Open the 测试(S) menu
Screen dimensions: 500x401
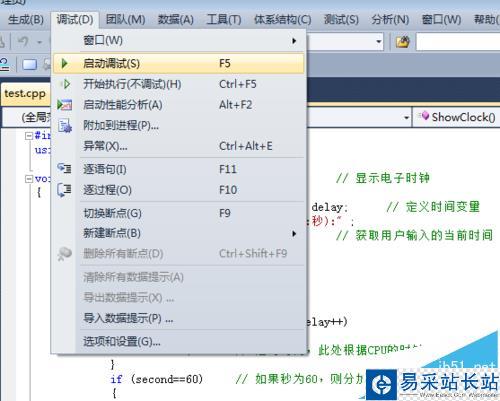pyautogui.click(x=341, y=19)
